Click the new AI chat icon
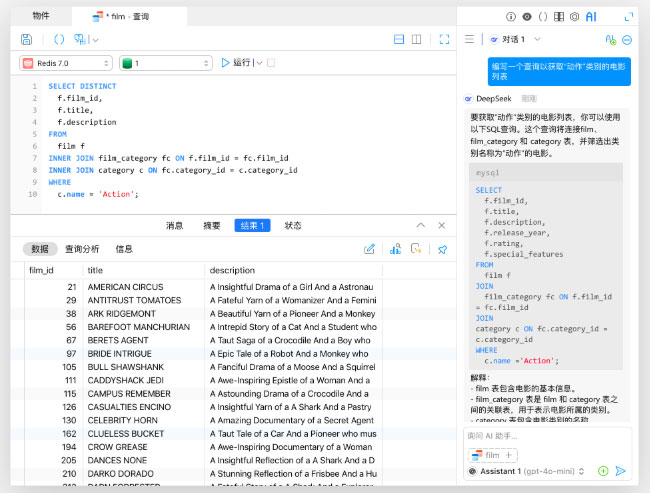The height and width of the screenshot is (493, 650). [611, 40]
